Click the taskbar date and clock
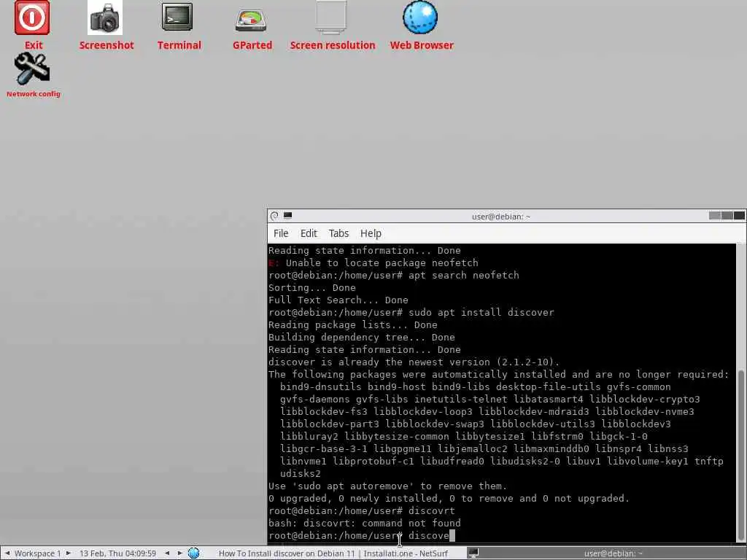This screenshot has height=560, width=747. 117,553
